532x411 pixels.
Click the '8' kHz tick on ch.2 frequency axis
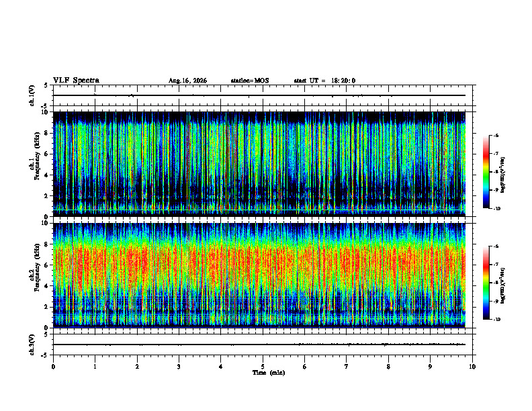click(x=47, y=244)
